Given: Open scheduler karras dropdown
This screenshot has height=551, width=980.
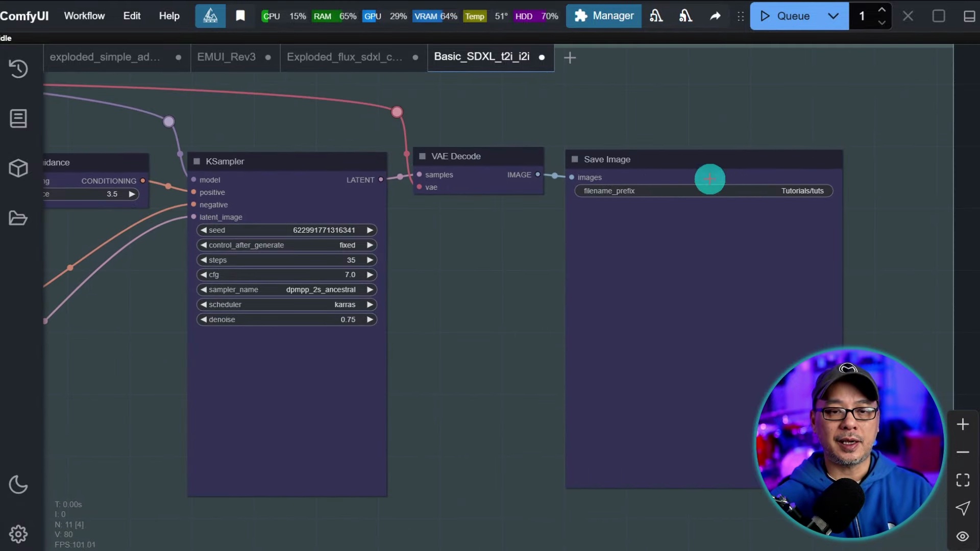Looking at the screenshot, I should click(287, 304).
